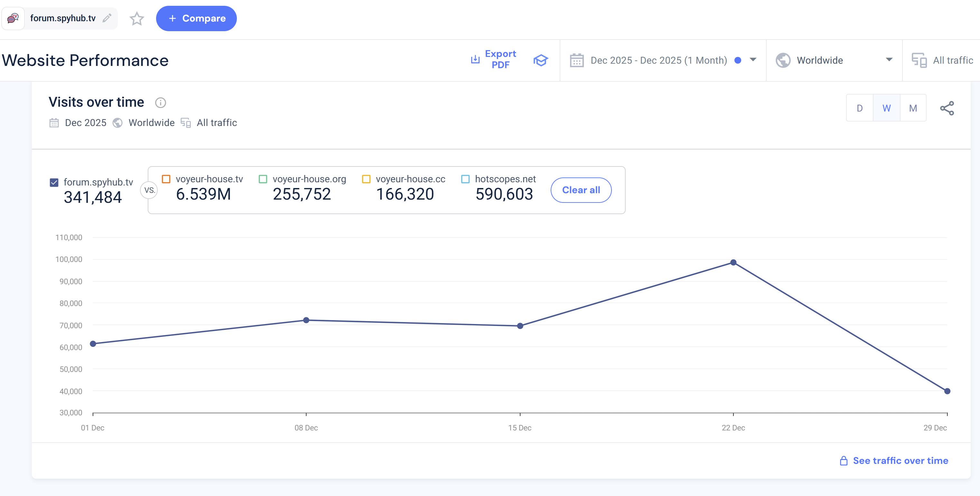980x496 pixels.
Task: Open the All traffic device dropdown
Action: coord(952,60)
